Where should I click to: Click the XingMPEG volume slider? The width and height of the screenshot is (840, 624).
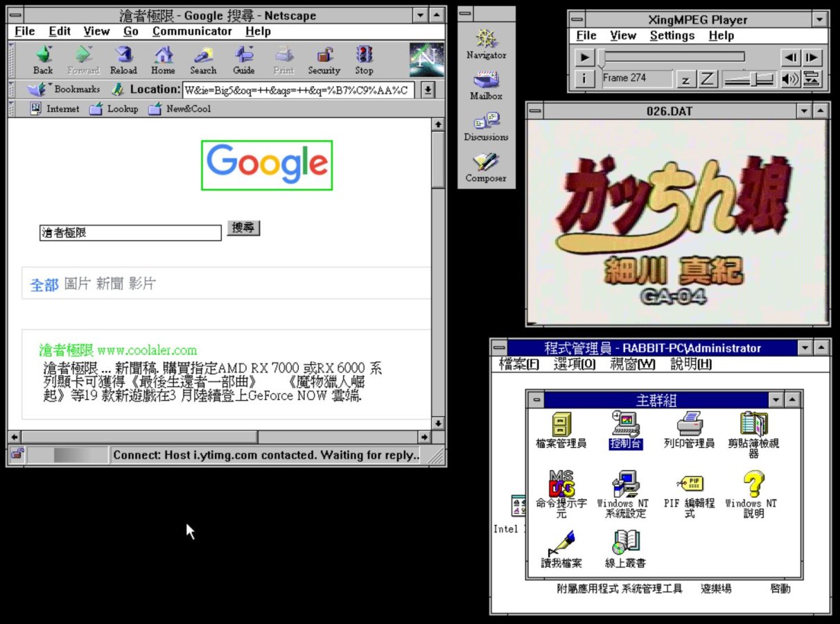tap(749, 79)
